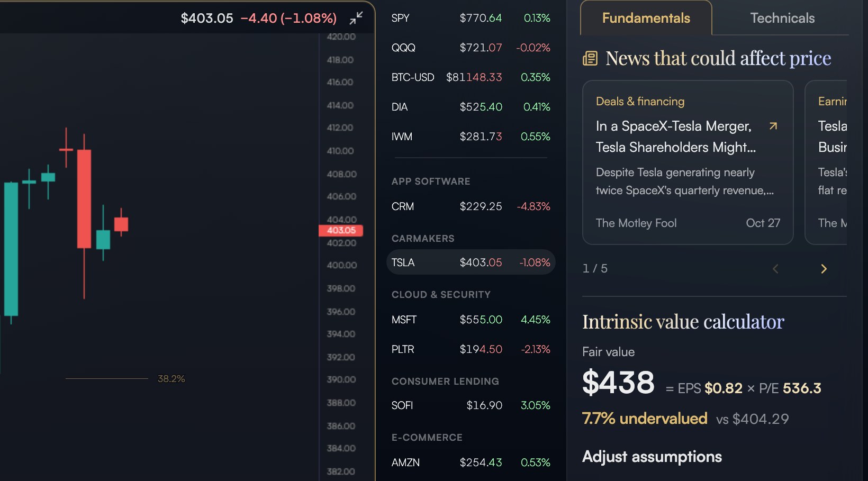Click the 'vs $404.29' comparison price
Viewport: 868px width, 481px height.
coord(752,419)
